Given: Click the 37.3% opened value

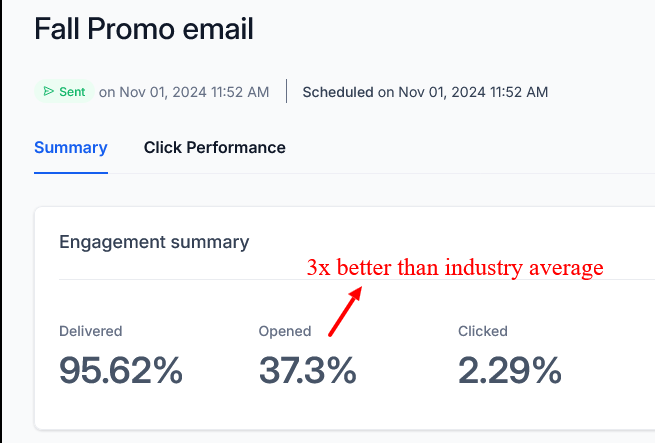Looking at the screenshot, I should [307, 370].
